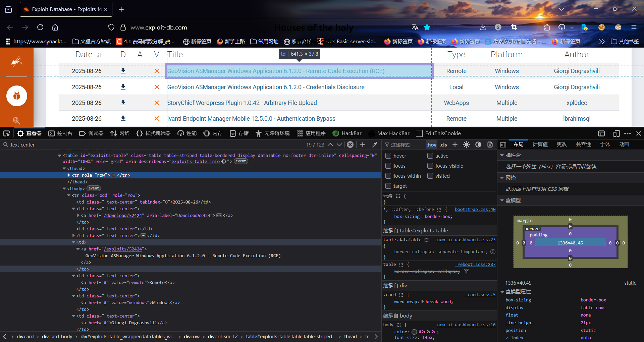Toggle the three-pane inspector sidebar icon
The width and height of the screenshot is (644, 342).
tap(503, 145)
